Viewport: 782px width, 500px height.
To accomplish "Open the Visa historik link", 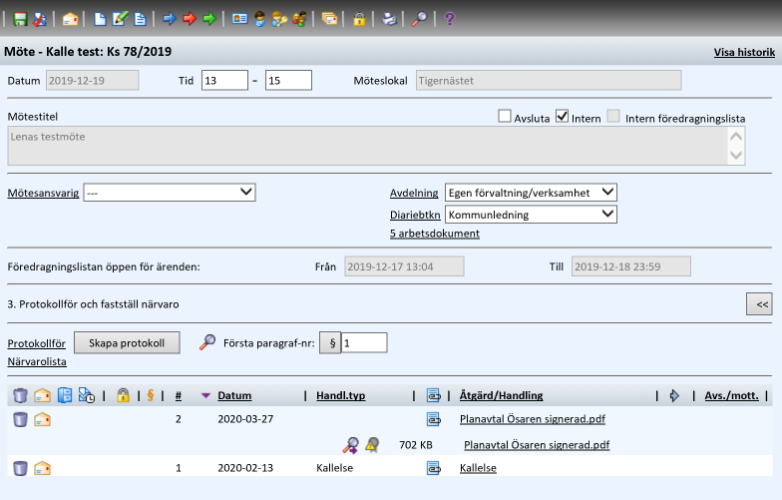I will point(744,52).
